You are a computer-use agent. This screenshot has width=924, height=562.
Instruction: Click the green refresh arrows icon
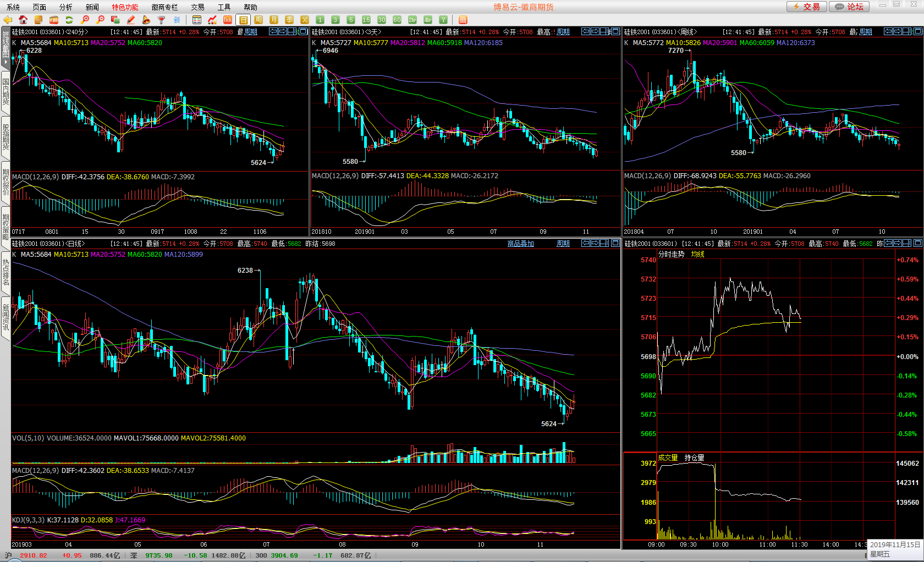[69, 20]
